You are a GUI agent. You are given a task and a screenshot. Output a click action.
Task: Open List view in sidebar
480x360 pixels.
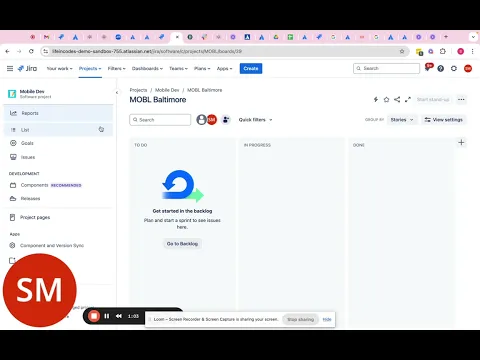58,130
